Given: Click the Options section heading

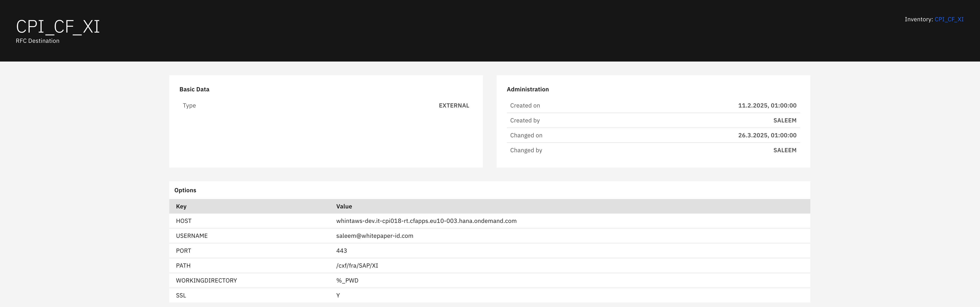Looking at the screenshot, I should (x=185, y=190).
